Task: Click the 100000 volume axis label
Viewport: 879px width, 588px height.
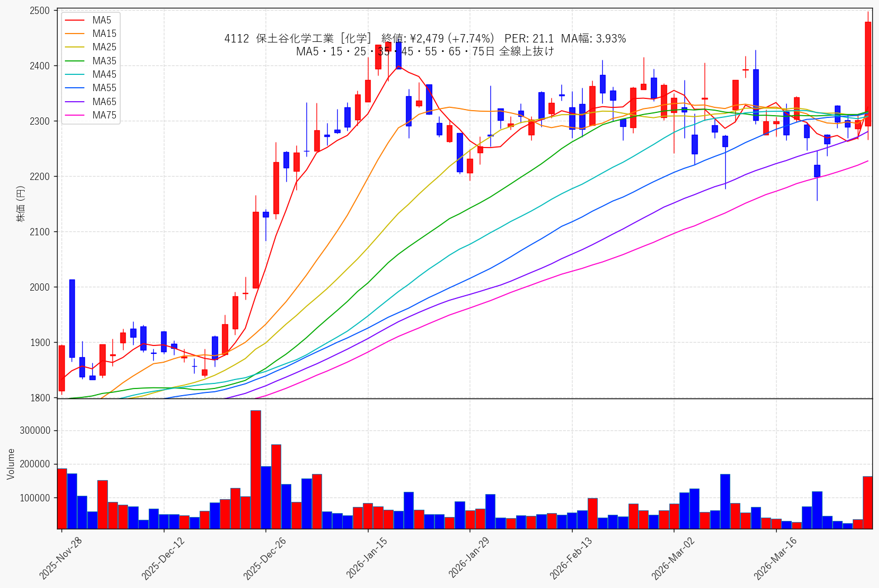Action: tap(35, 498)
